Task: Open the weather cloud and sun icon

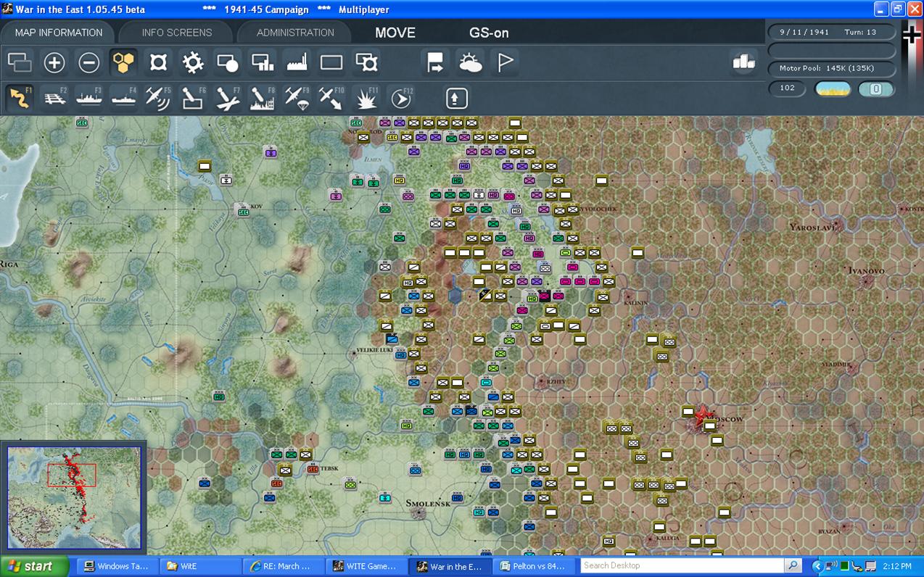Action: pyautogui.click(x=471, y=63)
